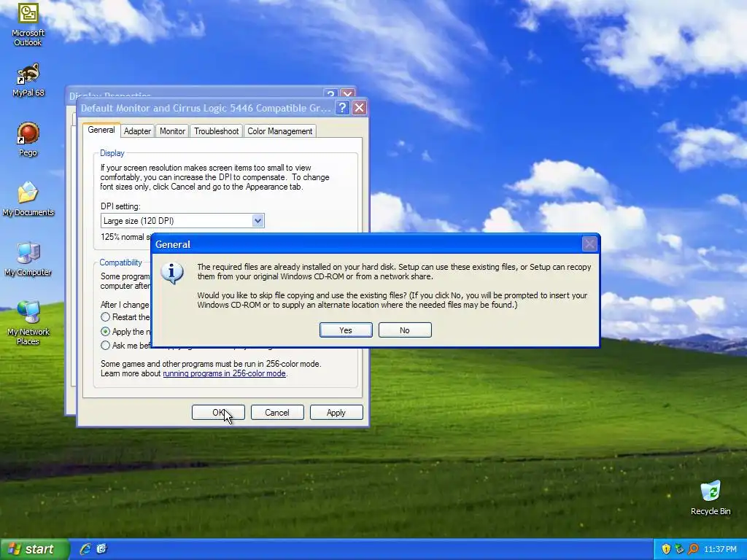Click the blue information icon in General dialog
This screenshot has width=747, height=560.
click(172, 273)
